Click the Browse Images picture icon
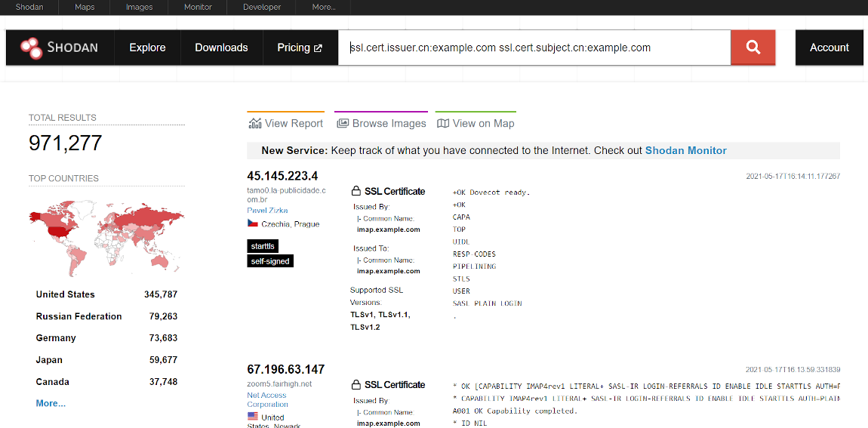868x428 pixels. (343, 124)
